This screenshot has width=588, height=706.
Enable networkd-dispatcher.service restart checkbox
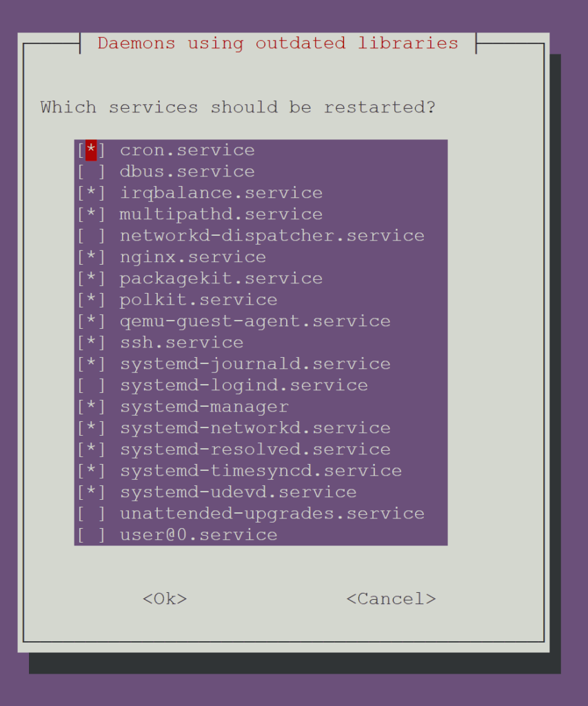(x=91, y=236)
